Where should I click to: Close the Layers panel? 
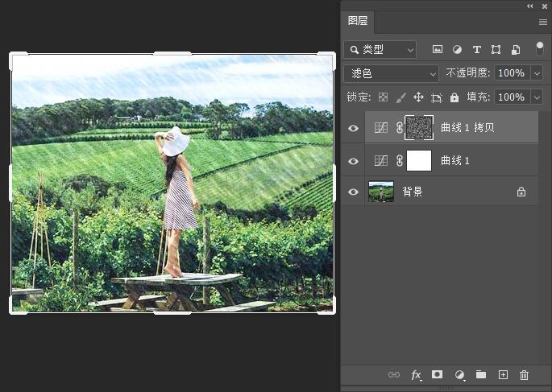point(545,6)
